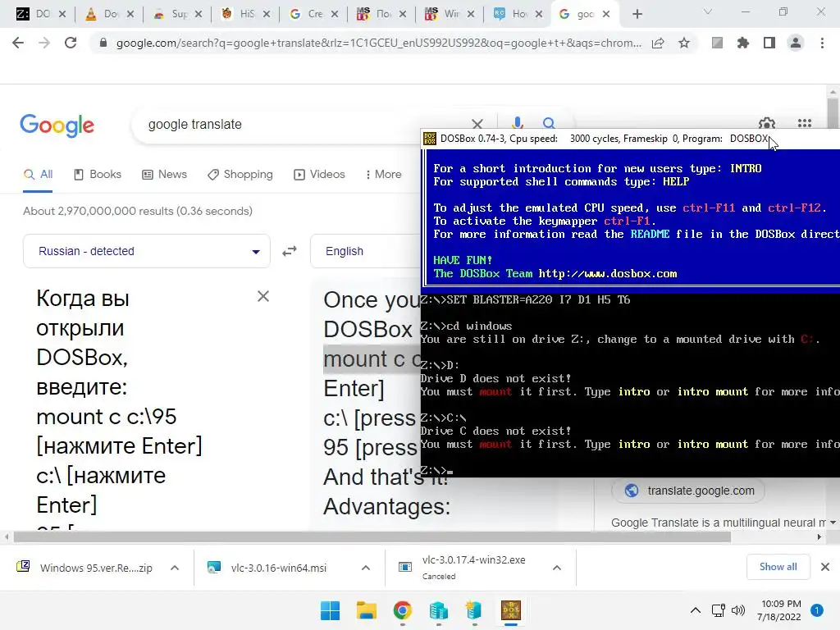
Task: View site information via the padlock icon
Action: tap(103, 43)
